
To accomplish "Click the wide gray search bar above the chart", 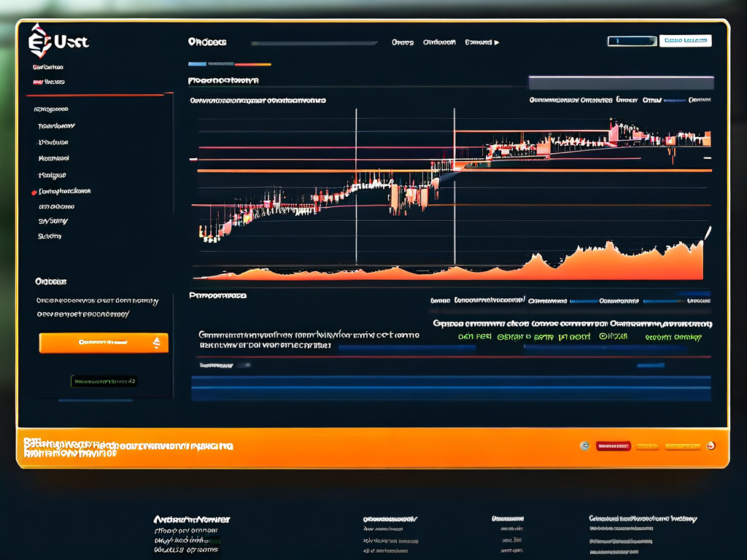I will pos(620,82).
